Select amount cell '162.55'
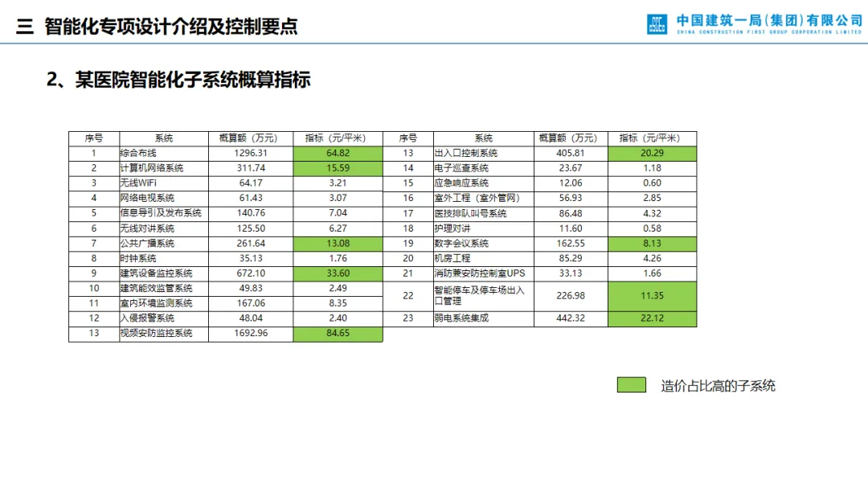The height and width of the screenshot is (489, 868). [571, 244]
